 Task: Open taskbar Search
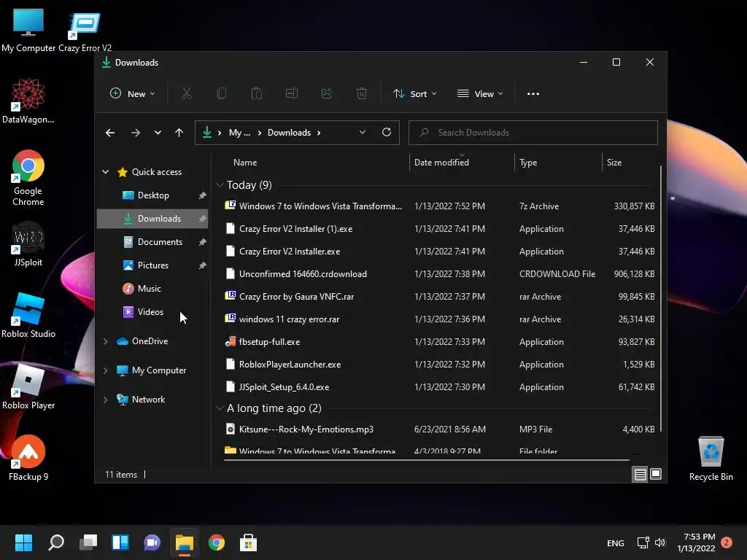pos(56,542)
